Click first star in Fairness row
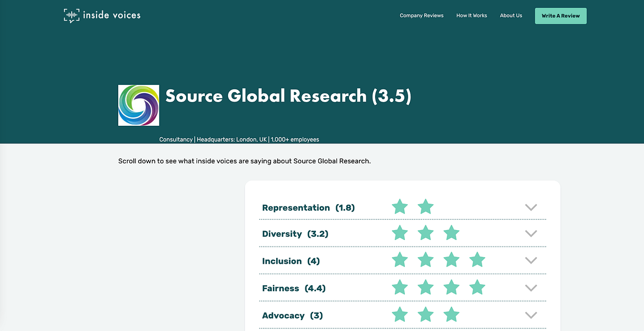This screenshot has width=644, height=331. 400,287
